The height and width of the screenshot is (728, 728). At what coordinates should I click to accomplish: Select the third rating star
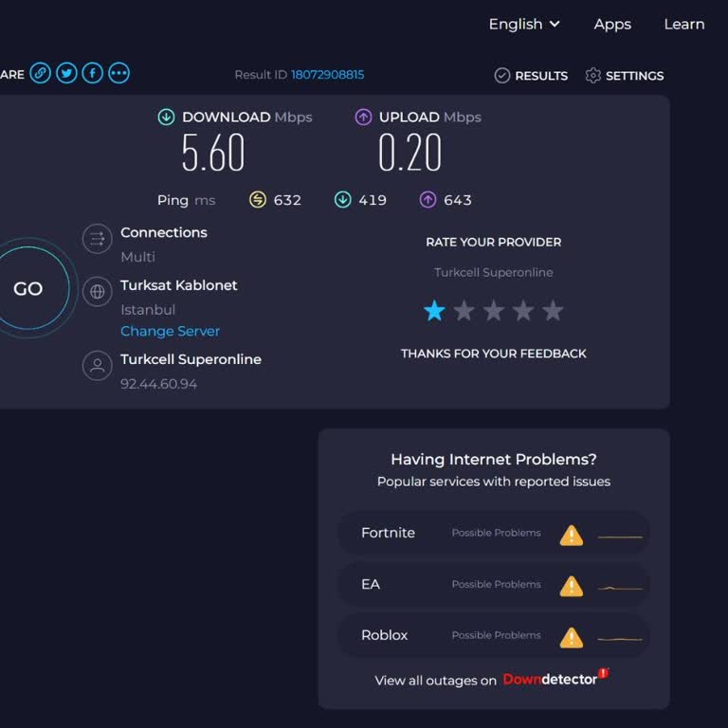(494, 311)
